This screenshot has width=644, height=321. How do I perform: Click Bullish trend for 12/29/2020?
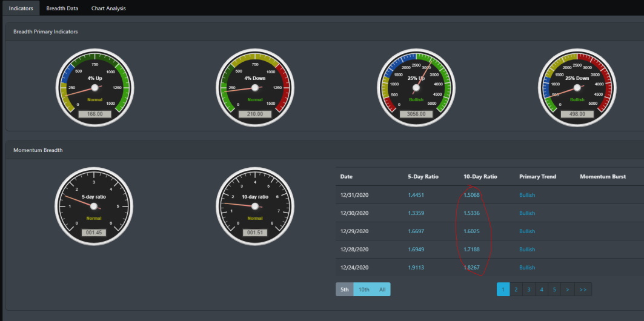(x=527, y=231)
